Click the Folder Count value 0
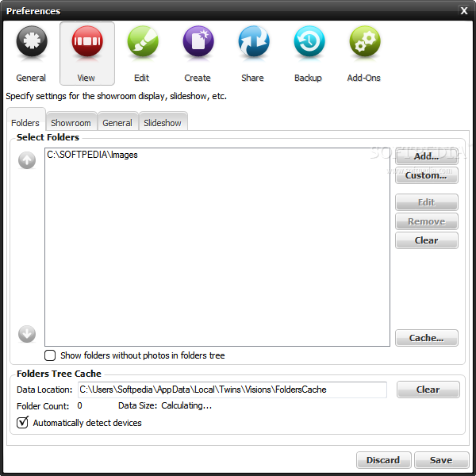The width and height of the screenshot is (476, 476). pyautogui.click(x=79, y=405)
